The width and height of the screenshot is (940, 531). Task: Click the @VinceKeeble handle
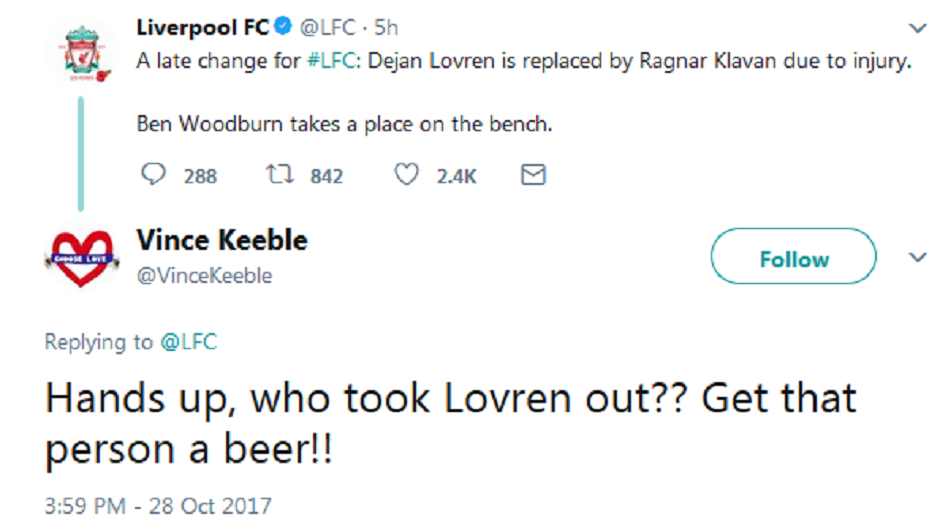204,275
